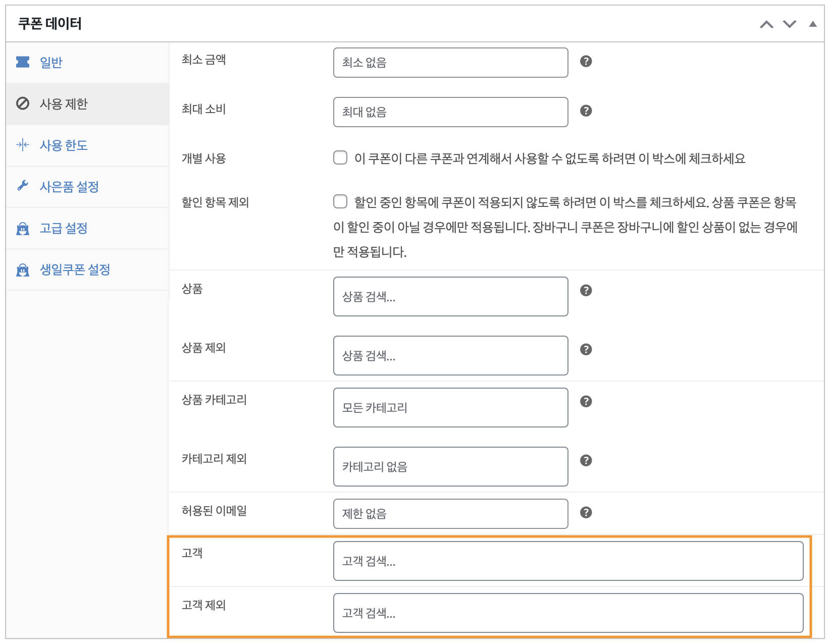The height and width of the screenshot is (644, 829).
Task: Select the 사용 제한 tab
Action: [87, 103]
